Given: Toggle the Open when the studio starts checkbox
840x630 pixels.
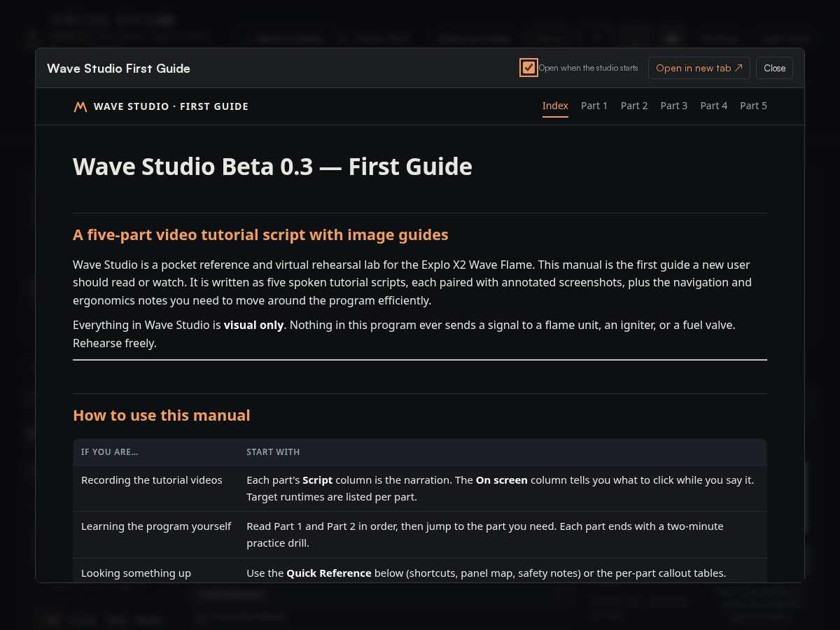Looking at the screenshot, I should [528, 68].
